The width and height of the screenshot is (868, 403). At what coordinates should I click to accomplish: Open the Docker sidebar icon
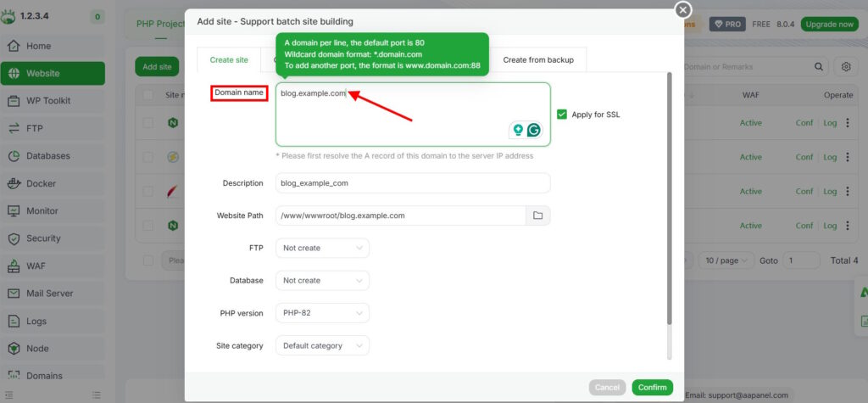tap(14, 183)
